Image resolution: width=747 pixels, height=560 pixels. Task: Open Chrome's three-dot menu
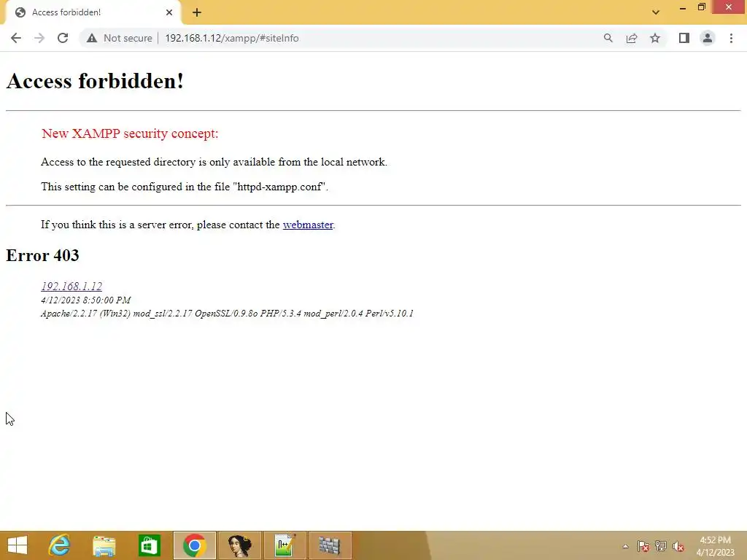coord(731,38)
